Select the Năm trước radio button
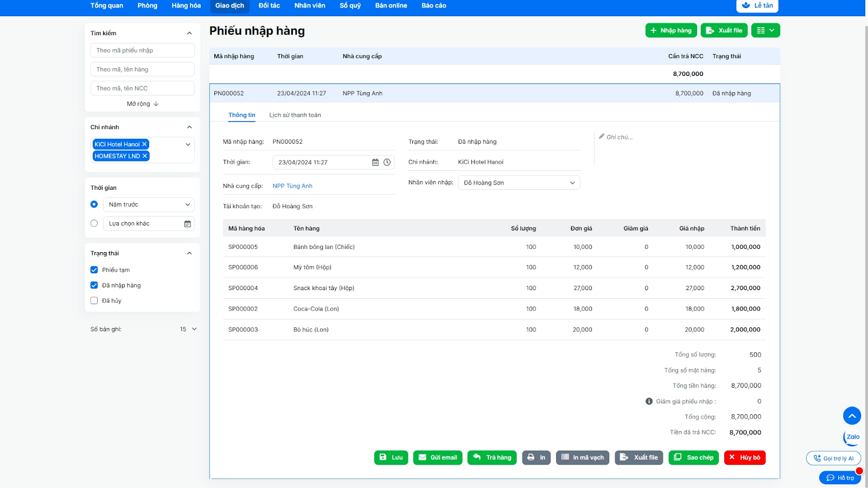868x488 pixels. tap(94, 204)
